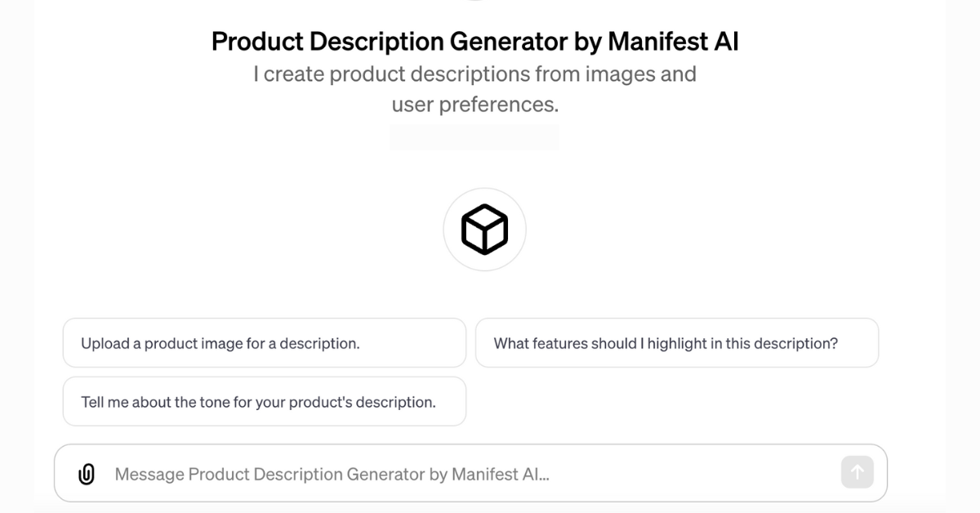Submit a message with the send arrow
980x513 pixels.
[x=856, y=473]
